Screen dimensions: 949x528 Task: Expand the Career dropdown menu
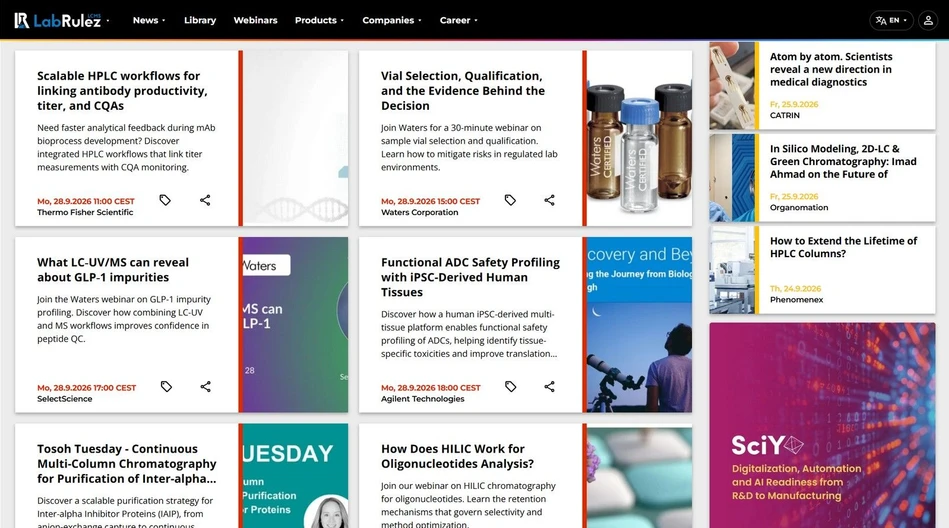(x=458, y=20)
